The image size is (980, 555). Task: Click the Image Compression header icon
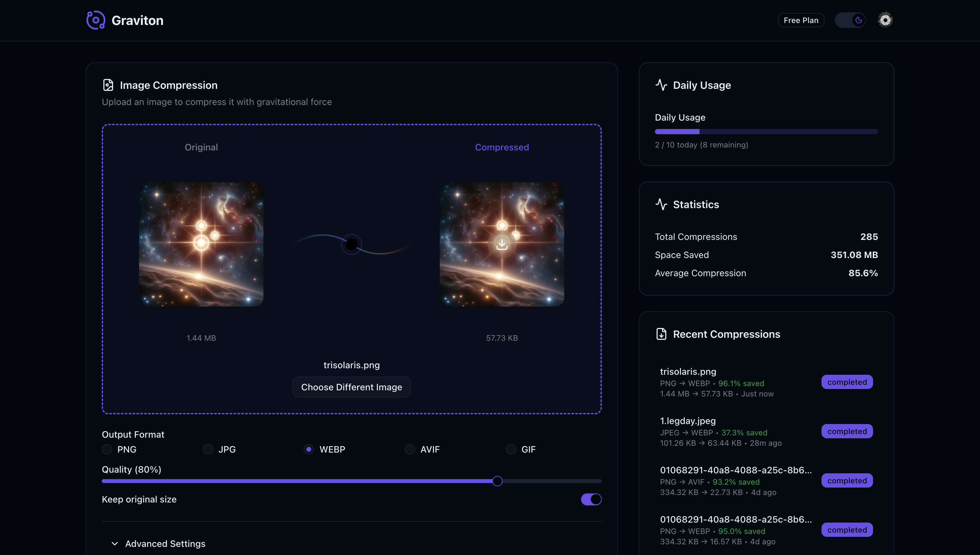[x=108, y=85]
